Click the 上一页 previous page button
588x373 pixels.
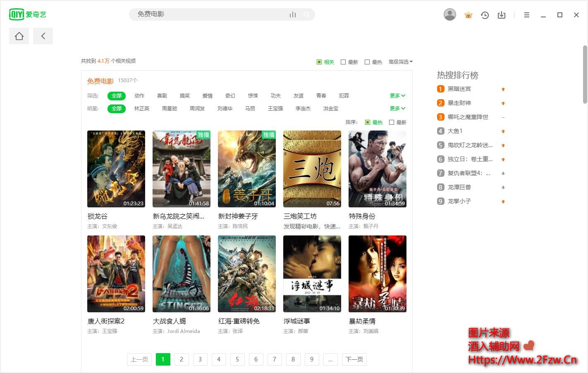[x=139, y=359]
